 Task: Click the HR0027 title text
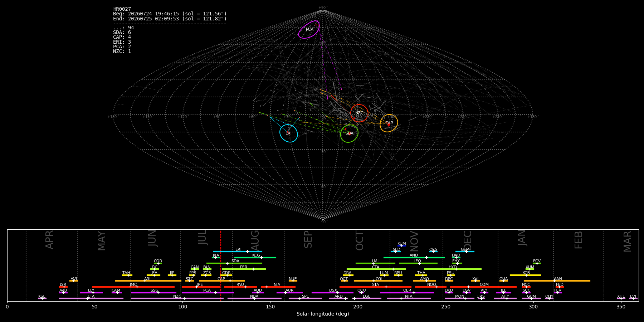coord(122,9)
